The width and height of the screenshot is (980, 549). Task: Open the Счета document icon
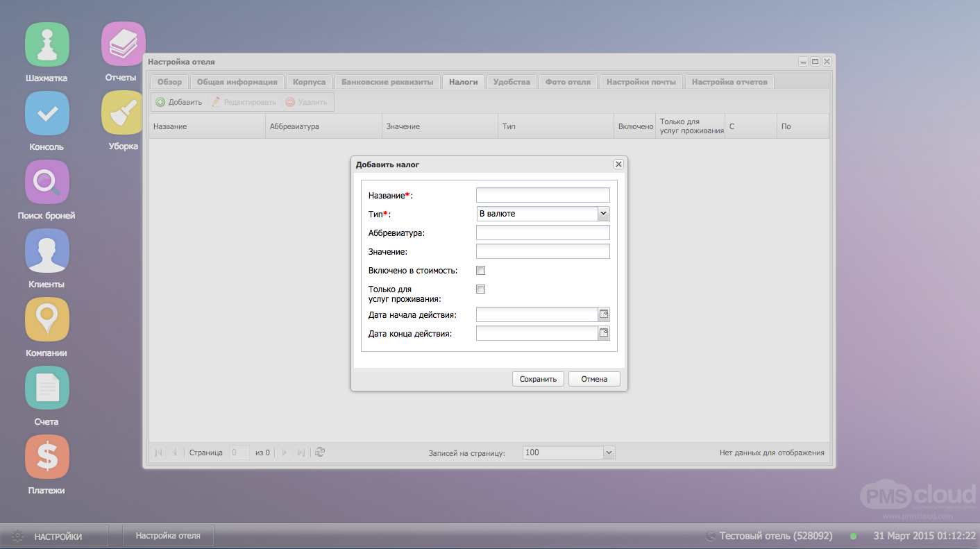[47, 388]
